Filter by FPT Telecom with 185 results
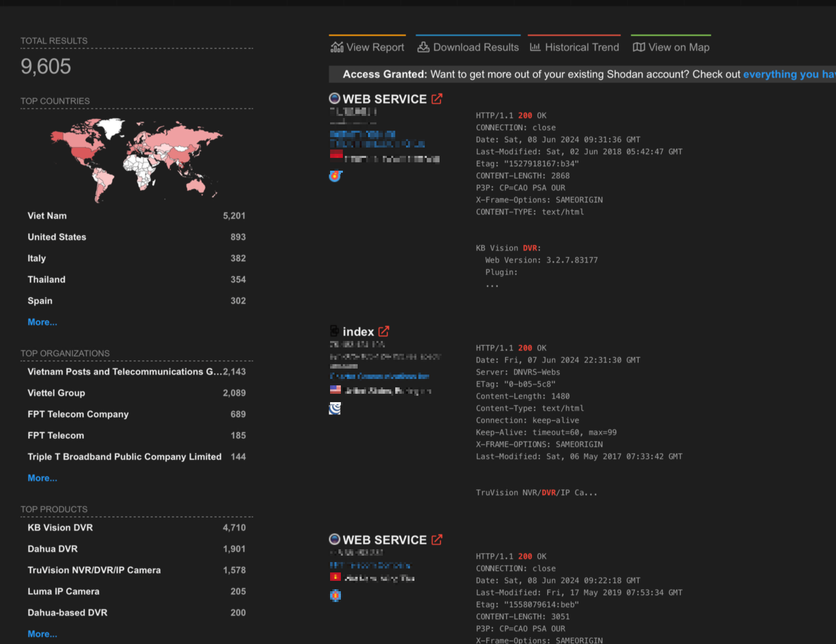 pos(137,435)
